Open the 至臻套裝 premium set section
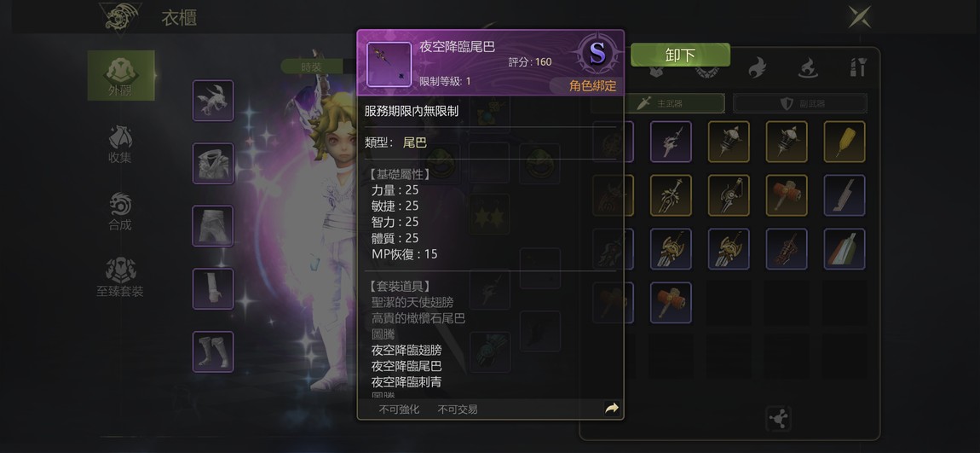This screenshot has height=453, width=980. tap(121, 277)
